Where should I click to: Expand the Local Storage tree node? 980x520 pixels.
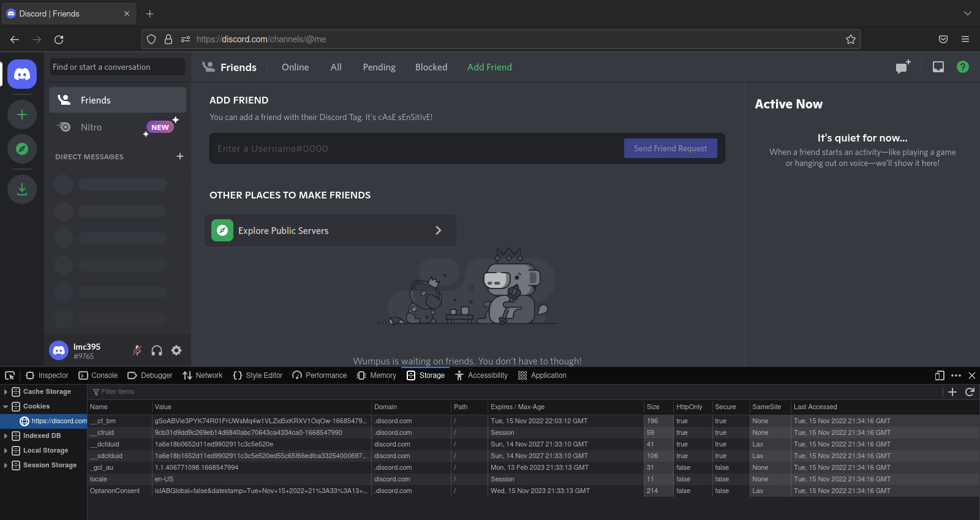click(x=6, y=451)
